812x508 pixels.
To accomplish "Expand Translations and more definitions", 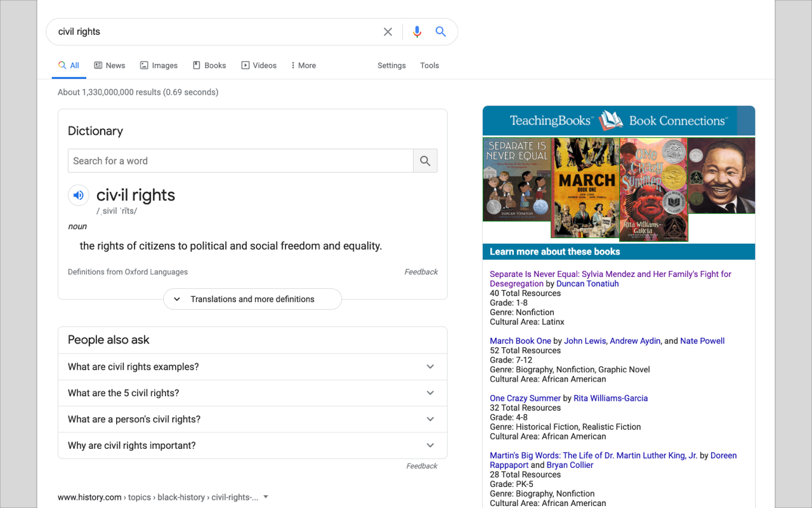I will pyautogui.click(x=252, y=299).
